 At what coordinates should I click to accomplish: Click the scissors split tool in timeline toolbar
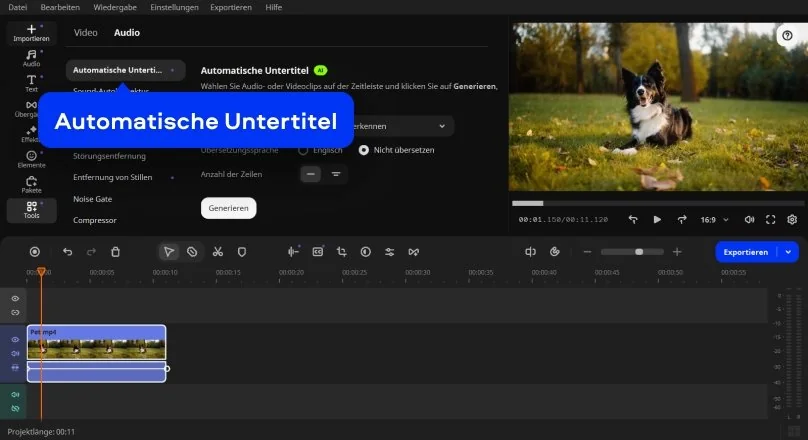click(x=217, y=252)
